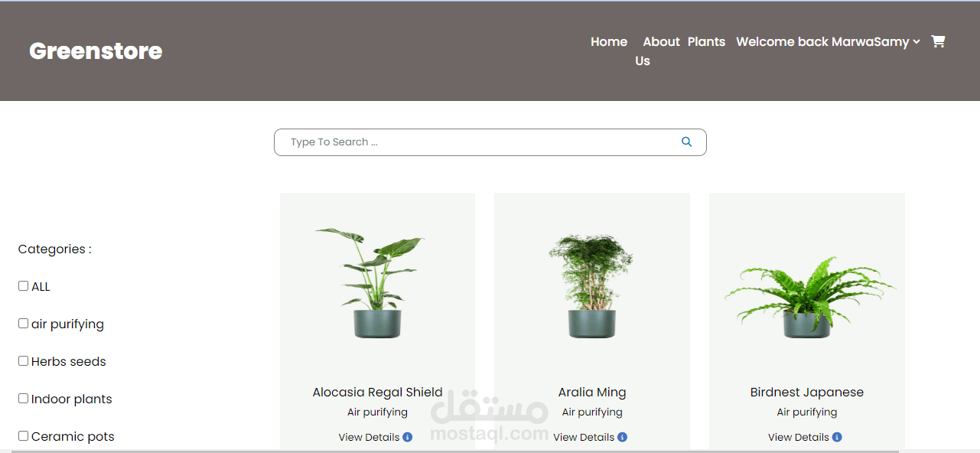Tick the ALL category checkbox
Image resolution: width=980 pixels, height=453 pixels.
[23, 285]
